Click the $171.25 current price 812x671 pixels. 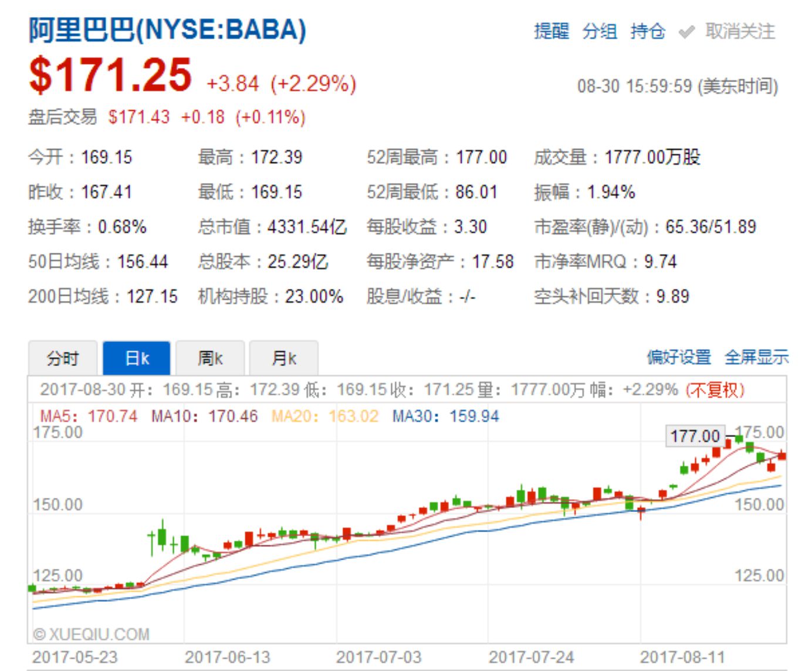[110, 75]
